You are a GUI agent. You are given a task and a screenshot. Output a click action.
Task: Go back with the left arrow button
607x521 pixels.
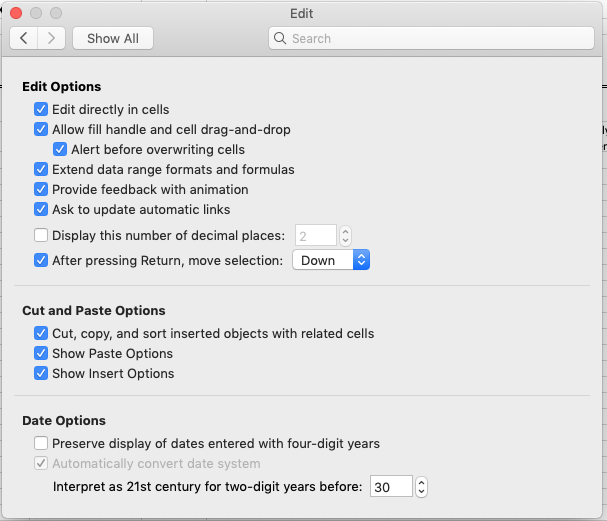tap(24, 38)
